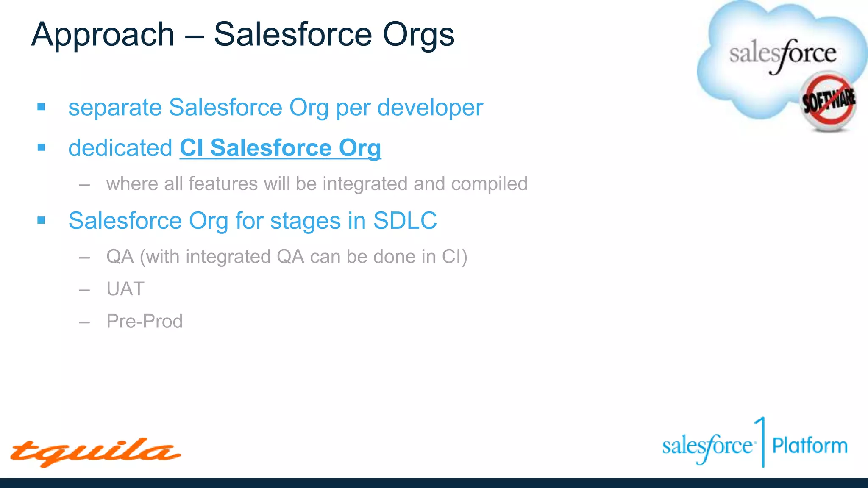Open the CI Salesforce Org link
868x488 pixels.
tap(280, 148)
